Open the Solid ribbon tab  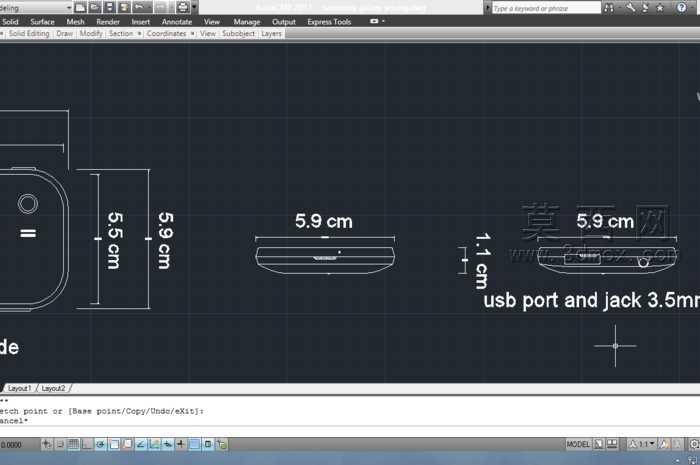click(x=10, y=21)
